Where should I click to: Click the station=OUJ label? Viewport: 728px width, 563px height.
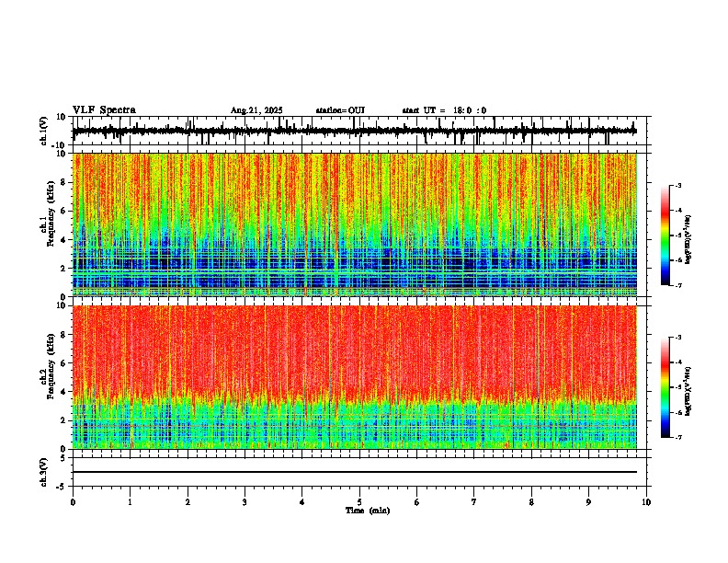click(340, 110)
